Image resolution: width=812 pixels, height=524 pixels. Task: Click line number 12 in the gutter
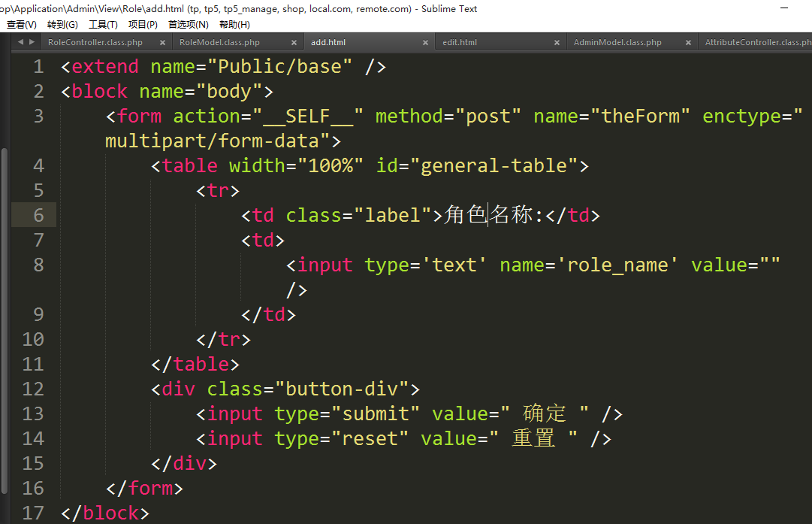coord(34,389)
